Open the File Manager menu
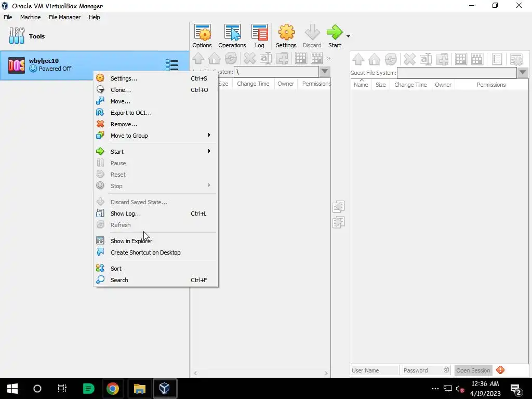The width and height of the screenshot is (532, 399). point(64,17)
